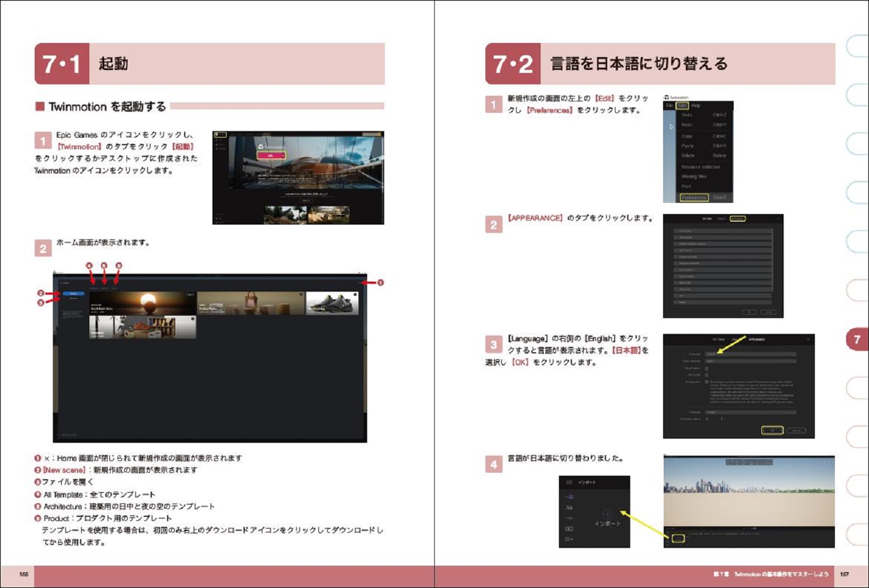Click the top icon in Import panel sidebar
Image resolution: width=869 pixels, height=588 pixels.
(x=569, y=497)
